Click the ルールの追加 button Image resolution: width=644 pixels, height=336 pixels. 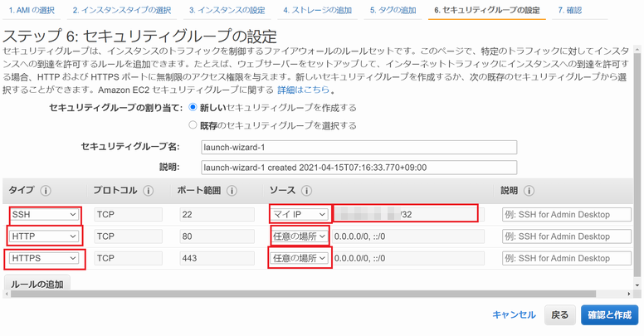[37, 283]
